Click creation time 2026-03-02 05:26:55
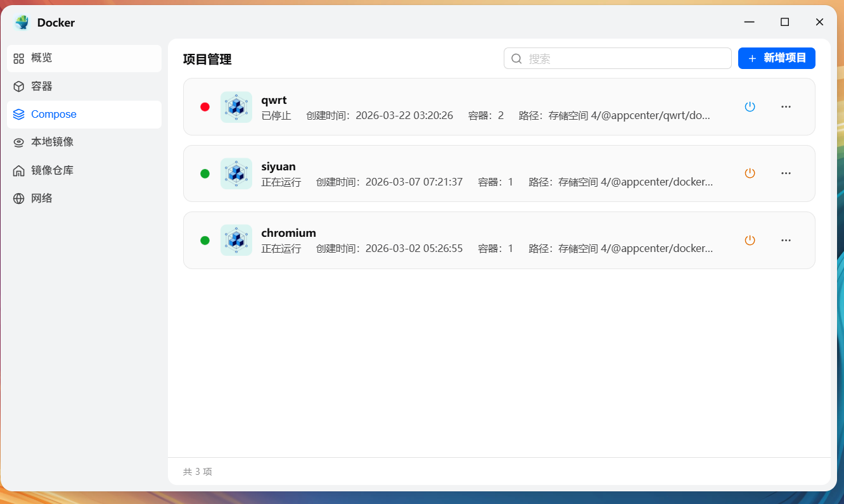Screen dimensions: 844x504 (390, 248)
